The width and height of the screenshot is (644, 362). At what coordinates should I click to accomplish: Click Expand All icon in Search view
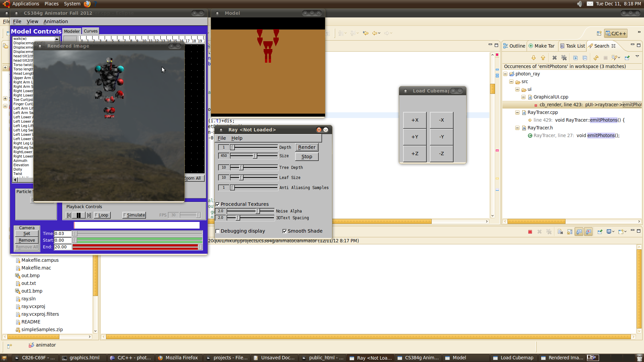click(x=576, y=58)
